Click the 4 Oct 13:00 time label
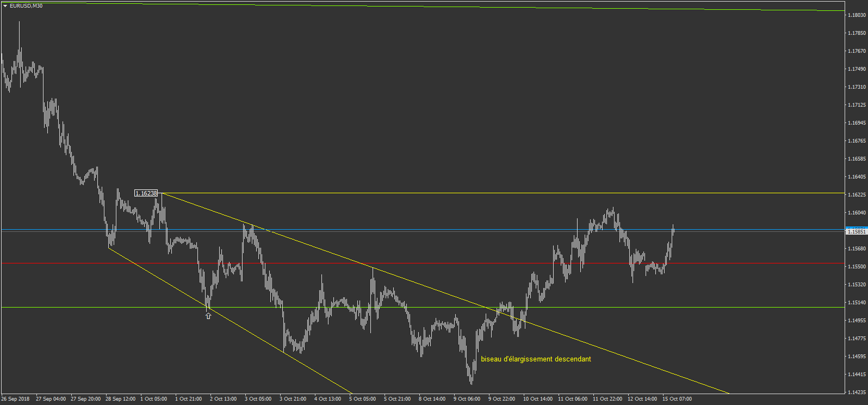This screenshot has height=405, width=868. coord(328,399)
